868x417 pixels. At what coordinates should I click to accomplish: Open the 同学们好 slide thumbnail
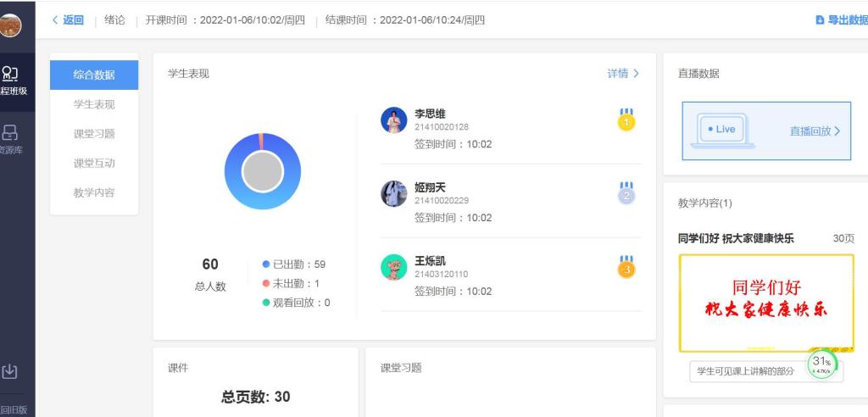click(766, 303)
